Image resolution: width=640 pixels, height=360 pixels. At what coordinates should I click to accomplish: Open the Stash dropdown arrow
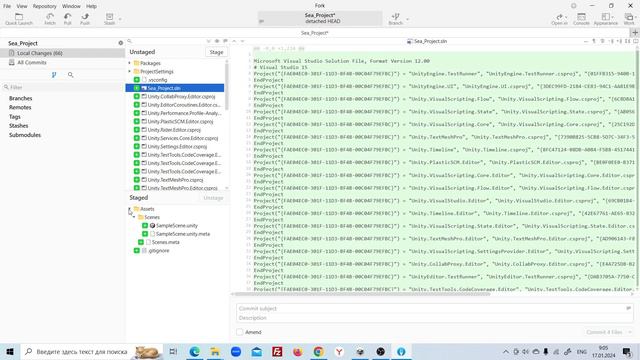point(120,19)
